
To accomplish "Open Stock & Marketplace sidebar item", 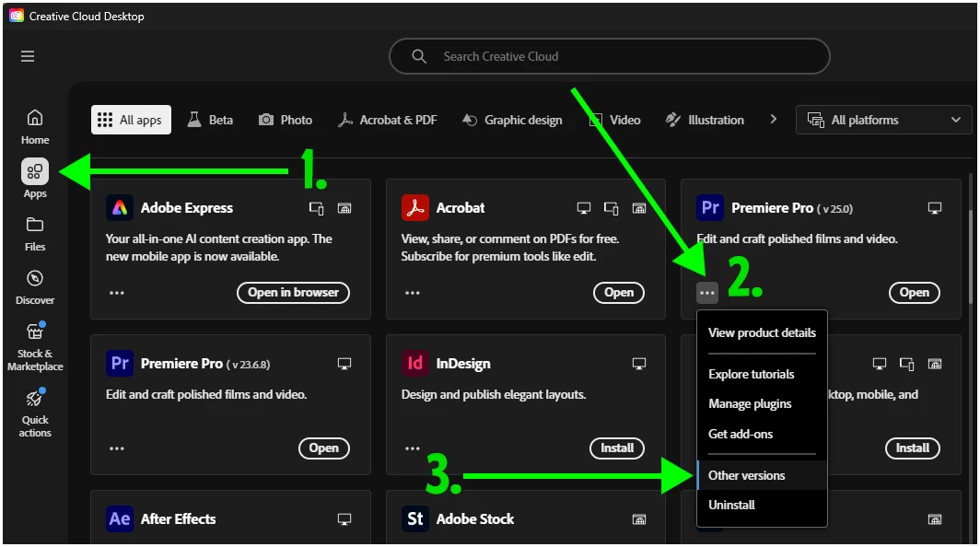I will [35, 347].
